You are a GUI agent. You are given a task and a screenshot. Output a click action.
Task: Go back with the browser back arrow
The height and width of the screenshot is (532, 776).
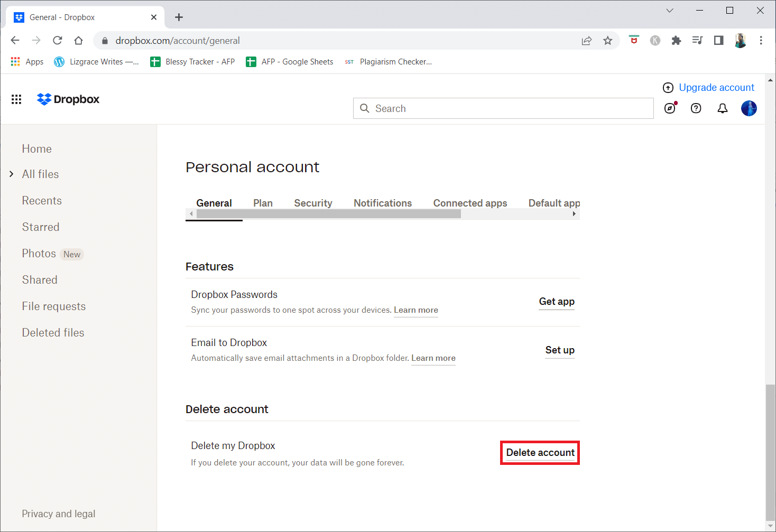tap(15, 40)
